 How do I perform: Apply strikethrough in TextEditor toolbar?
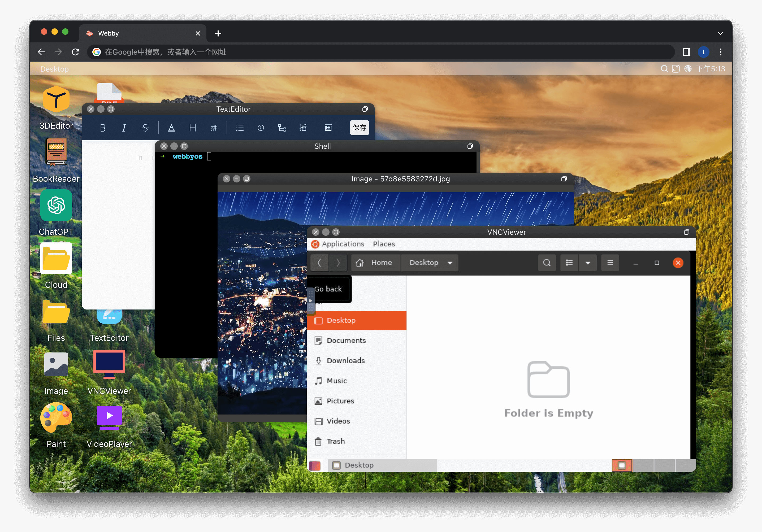(145, 128)
